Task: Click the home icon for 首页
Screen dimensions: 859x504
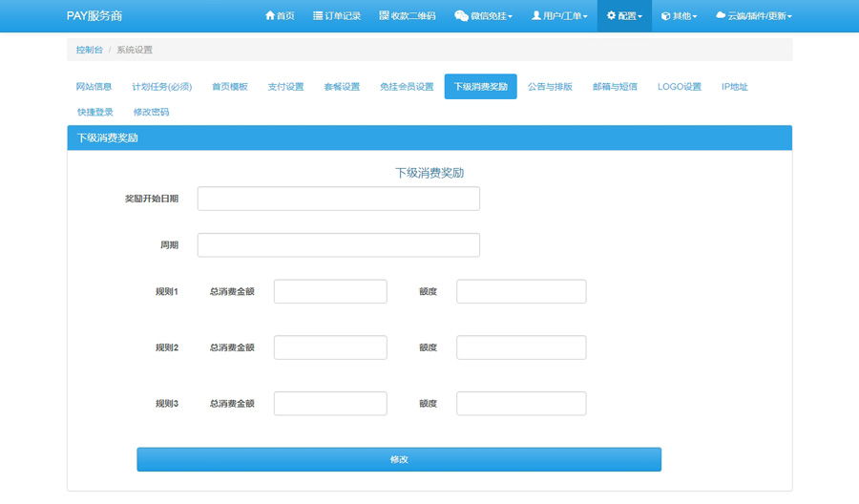Action: coord(270,16)
